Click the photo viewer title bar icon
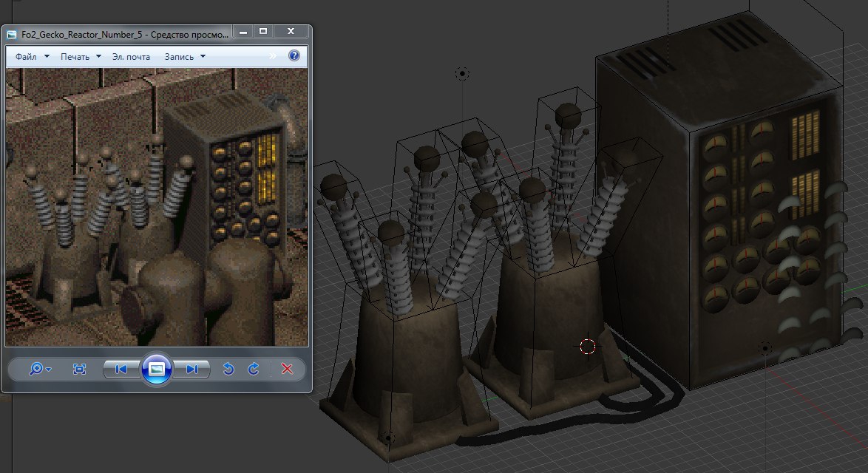 [12, 34]
